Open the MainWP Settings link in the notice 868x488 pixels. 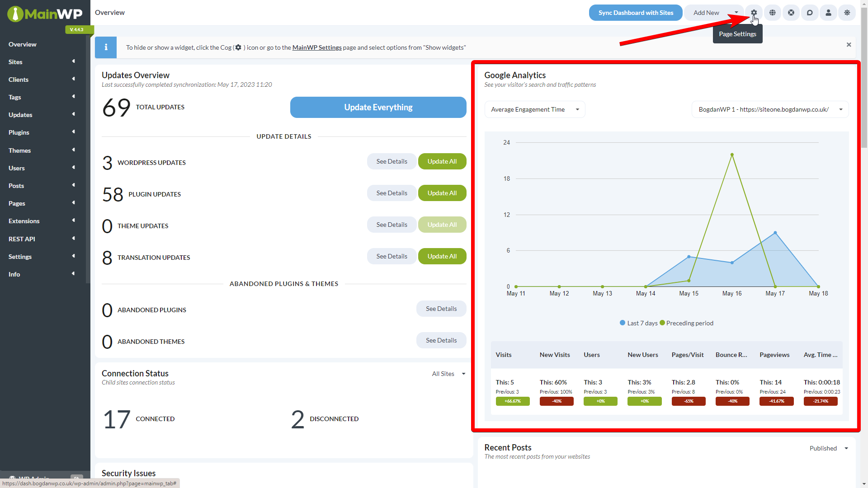pyautogui.click(x=317, y=47)
